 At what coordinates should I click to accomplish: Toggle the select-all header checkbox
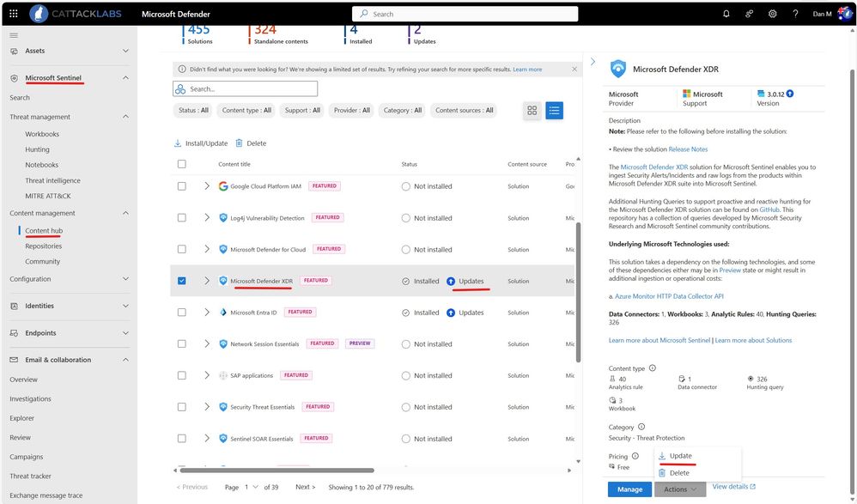coord(182,164)
